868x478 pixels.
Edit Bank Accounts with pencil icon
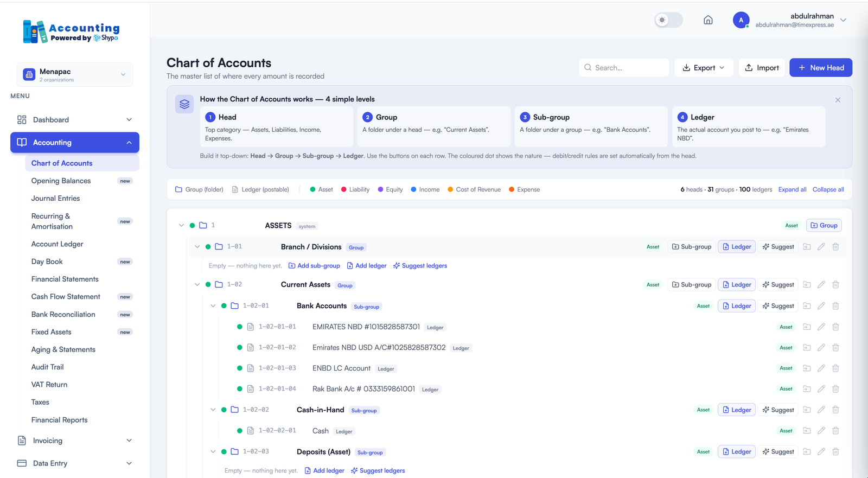(x=821, y=306)
